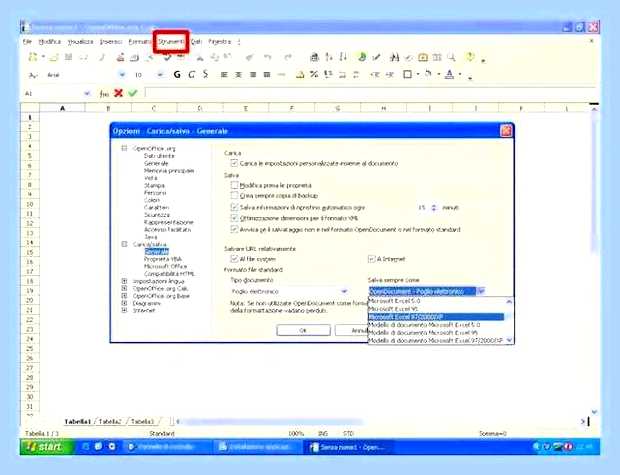Click the justified alignment icon
The width and height of the screenshot is (620, 475).
pos(267,74)
